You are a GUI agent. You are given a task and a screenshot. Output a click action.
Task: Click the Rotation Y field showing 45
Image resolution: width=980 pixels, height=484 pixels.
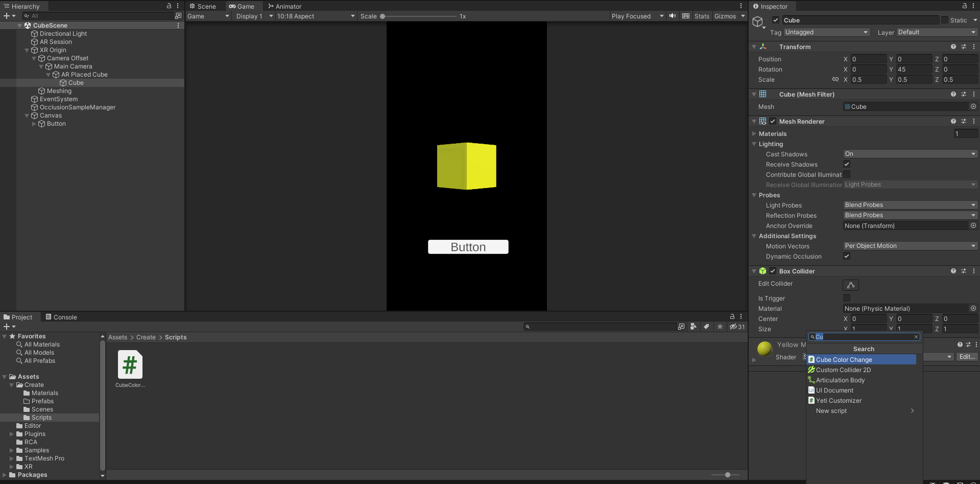pyautogui.click(x=914, y=69)
